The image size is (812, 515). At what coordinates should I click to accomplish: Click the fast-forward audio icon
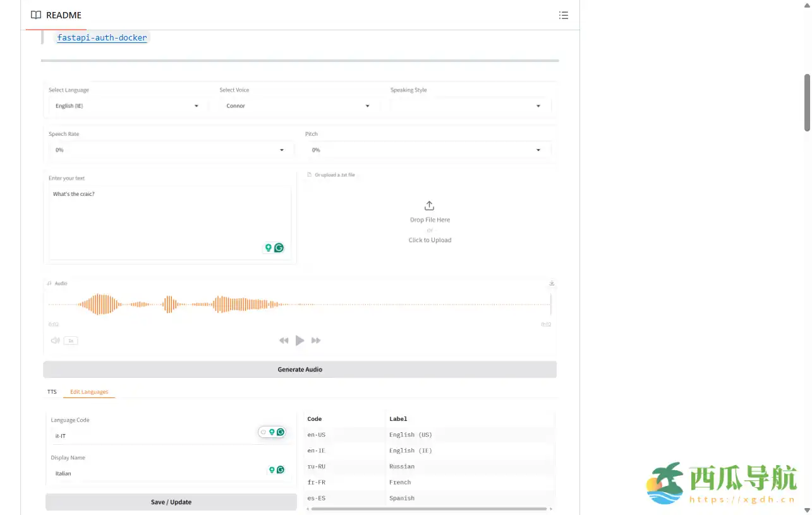(316, 341)
